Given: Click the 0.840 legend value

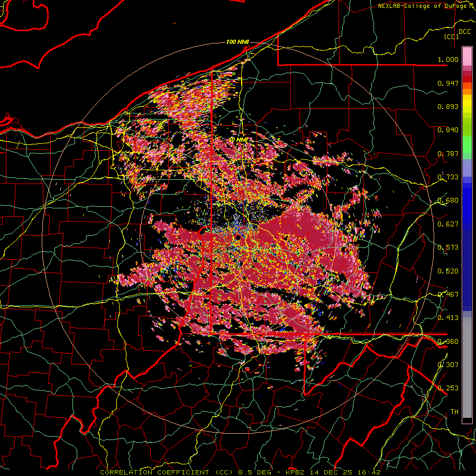Looking at the screenshot, I should point(448,130).
